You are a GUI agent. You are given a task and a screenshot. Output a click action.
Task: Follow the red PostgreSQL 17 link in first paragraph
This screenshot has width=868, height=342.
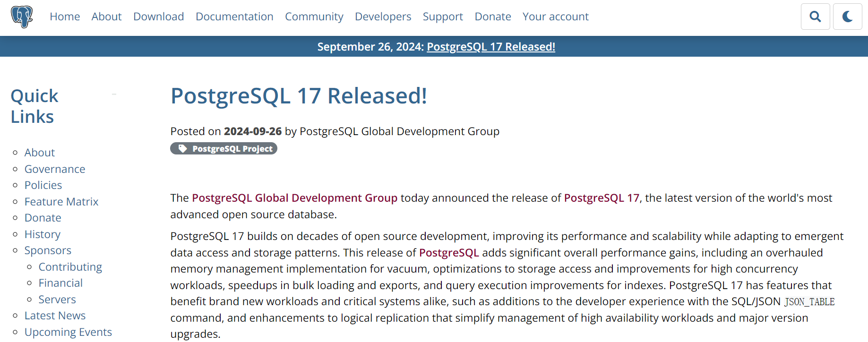602,198
